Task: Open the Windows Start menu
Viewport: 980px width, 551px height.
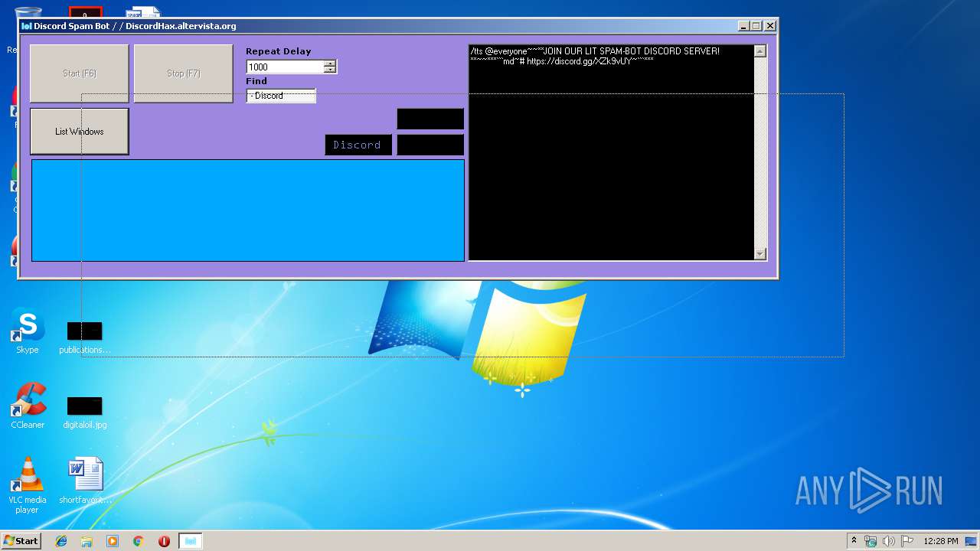Action: click(21, 541)
